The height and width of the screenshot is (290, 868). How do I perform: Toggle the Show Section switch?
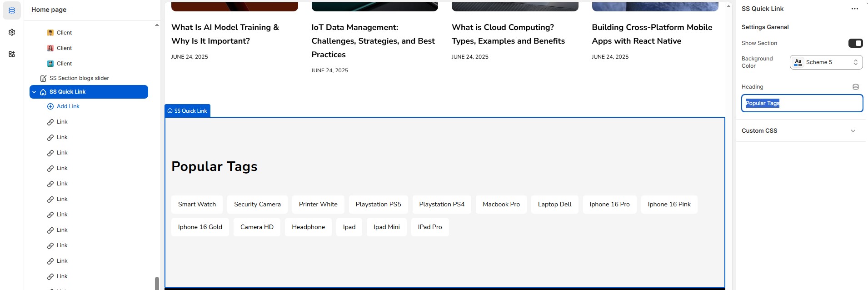click(x=855, y=43)
